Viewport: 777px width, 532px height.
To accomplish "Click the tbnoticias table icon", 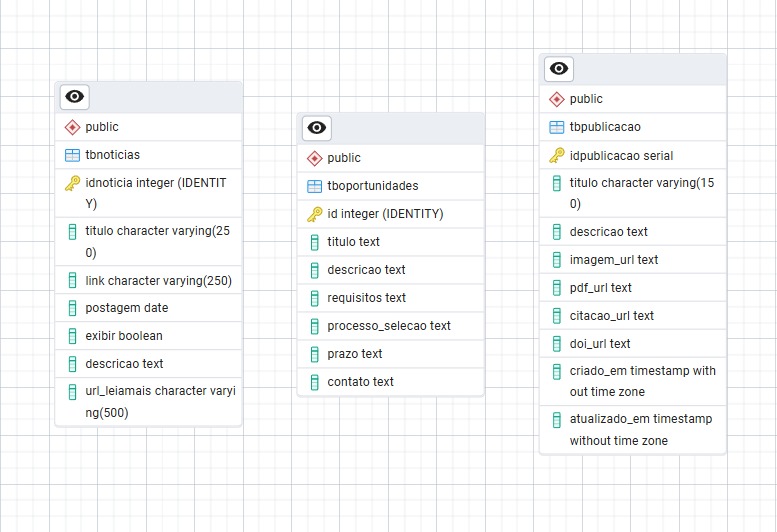I will [72, 155].
